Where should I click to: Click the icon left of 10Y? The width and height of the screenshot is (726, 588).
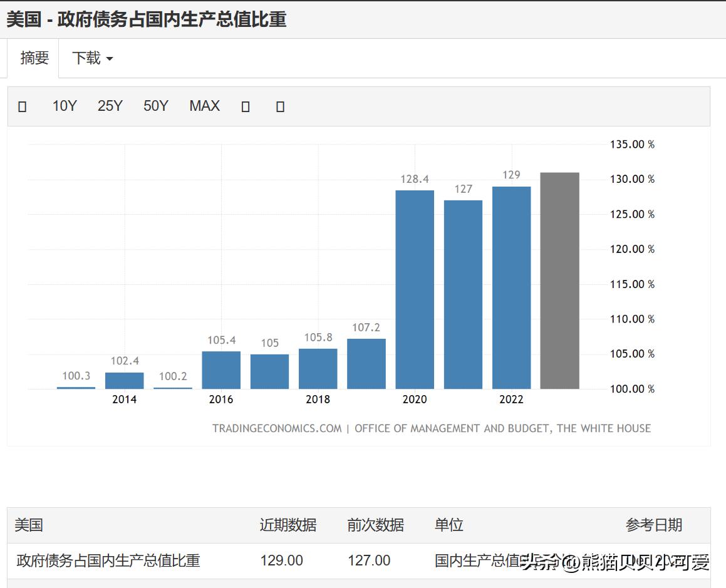[x=23, y=106]
